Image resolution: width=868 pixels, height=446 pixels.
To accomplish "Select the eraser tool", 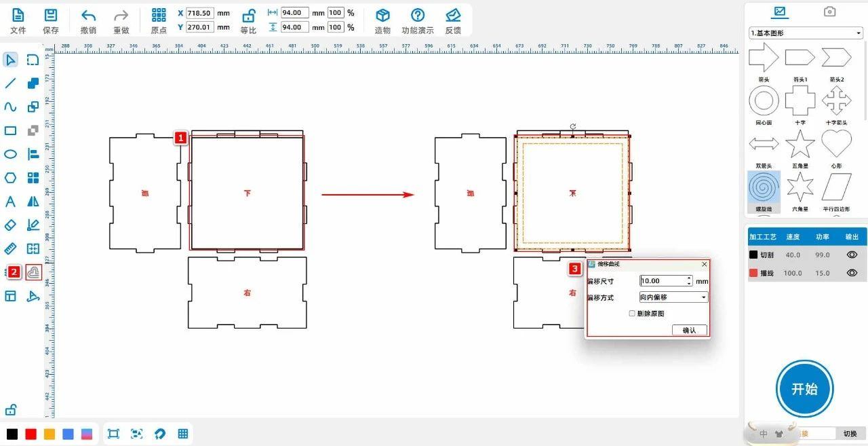I will (10, 225).
